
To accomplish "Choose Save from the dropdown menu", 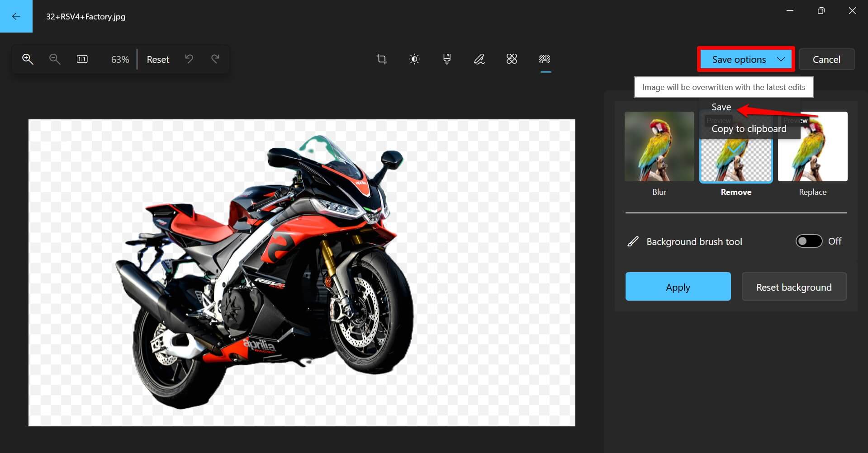I will coord(721,107).
